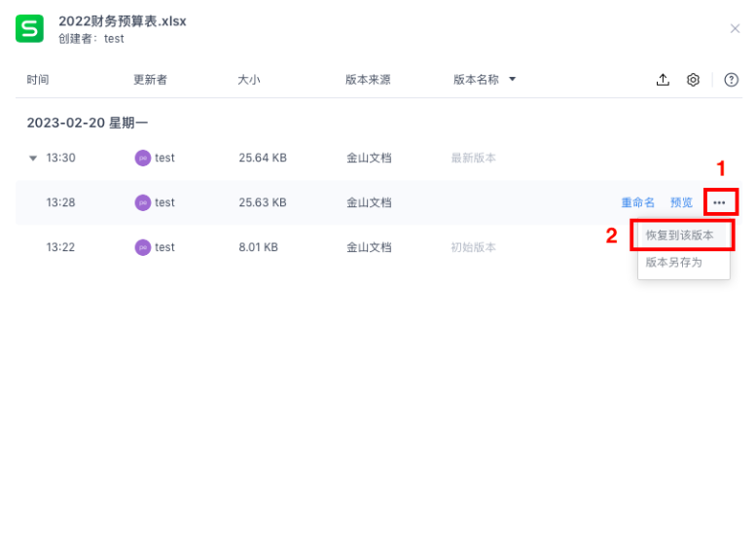Click the avatar in the 13:22 row

tap(143, 247)
